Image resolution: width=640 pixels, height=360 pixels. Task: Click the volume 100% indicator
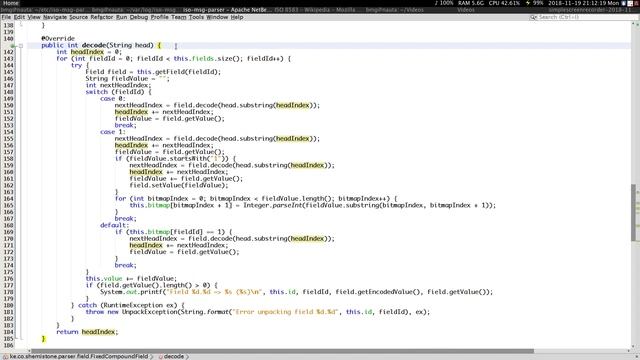pyautogui.click(x=444, y=3)
